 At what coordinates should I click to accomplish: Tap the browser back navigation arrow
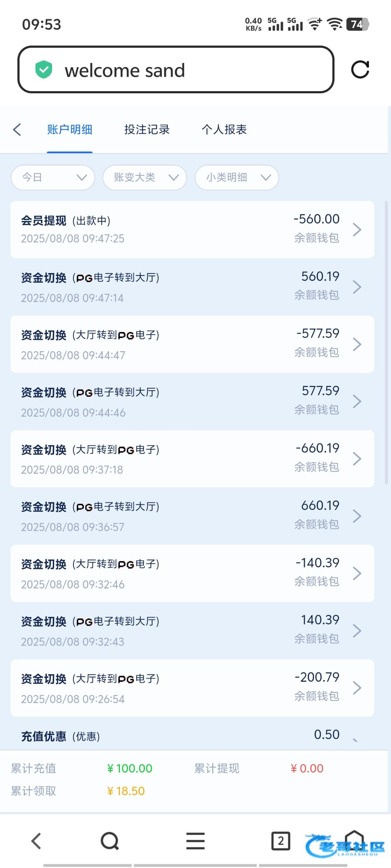36,841
